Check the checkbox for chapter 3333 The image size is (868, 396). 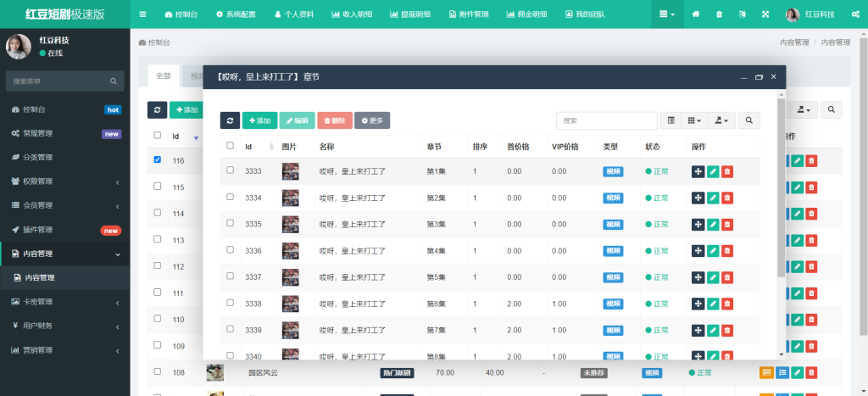click(x=230, y=170)
